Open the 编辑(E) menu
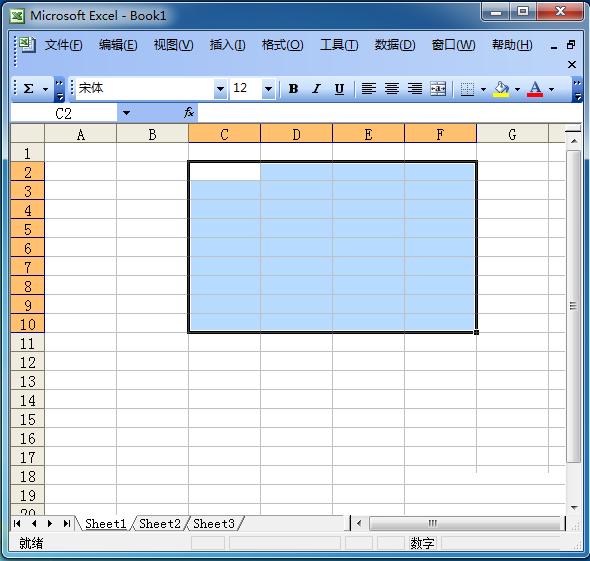 [118, 45]
